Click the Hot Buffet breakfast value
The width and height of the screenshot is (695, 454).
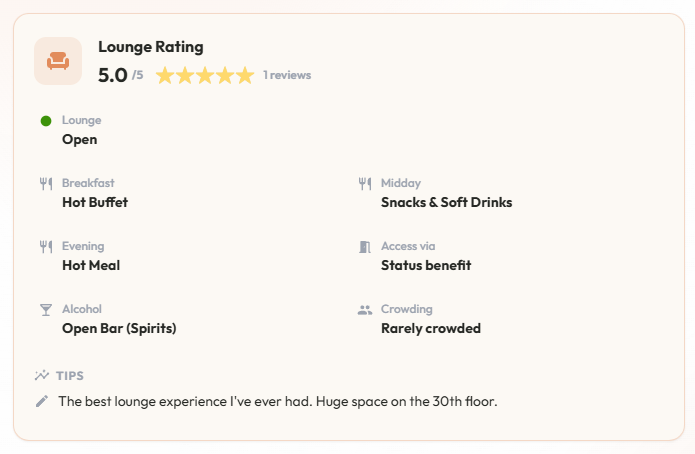click(x=95, y=202)
